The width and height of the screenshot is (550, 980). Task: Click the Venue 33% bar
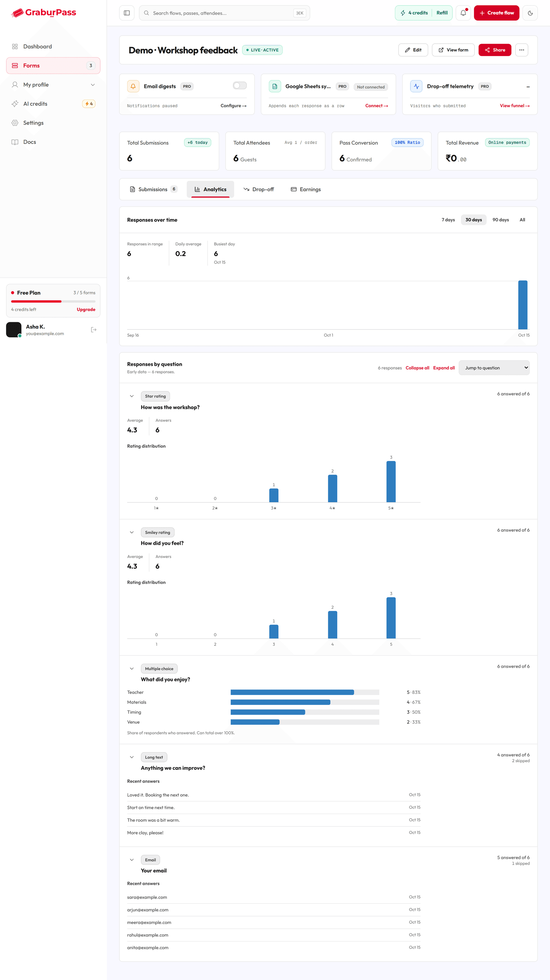point(255,722)
